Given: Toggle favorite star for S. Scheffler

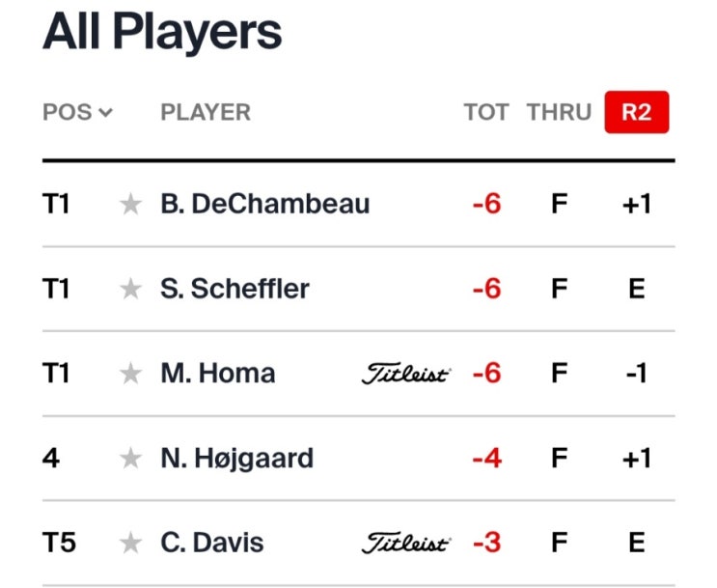Looking at the screenshot, I should 131,289.
